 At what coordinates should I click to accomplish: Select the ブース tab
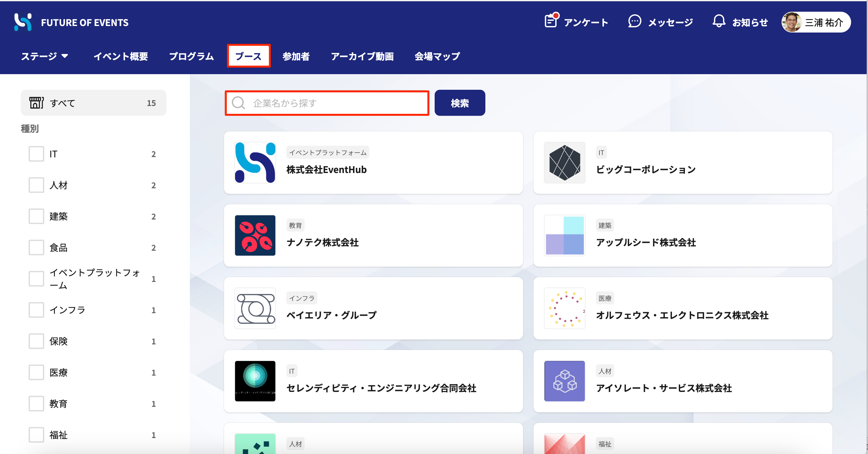(248, 56)
